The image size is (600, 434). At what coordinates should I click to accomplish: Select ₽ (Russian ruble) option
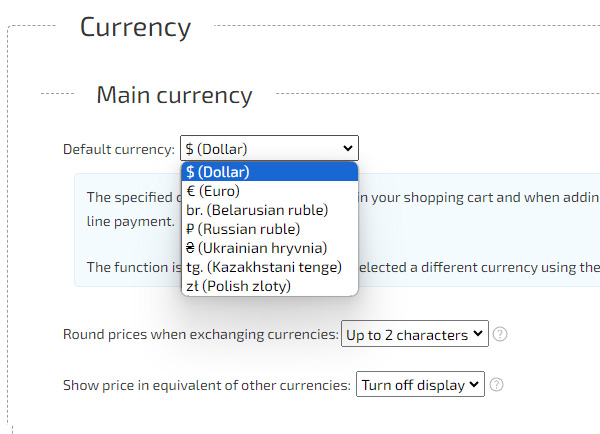point(268,228)
